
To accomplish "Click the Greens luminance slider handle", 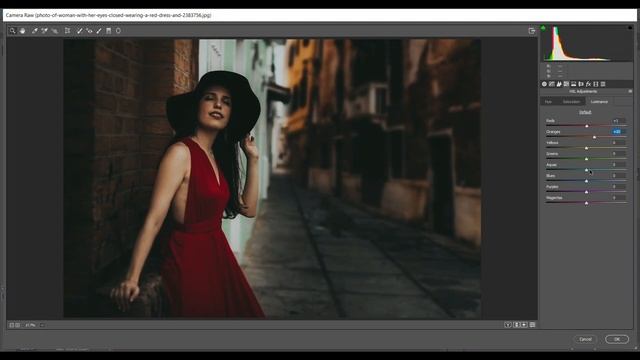I will click(587, 159).
